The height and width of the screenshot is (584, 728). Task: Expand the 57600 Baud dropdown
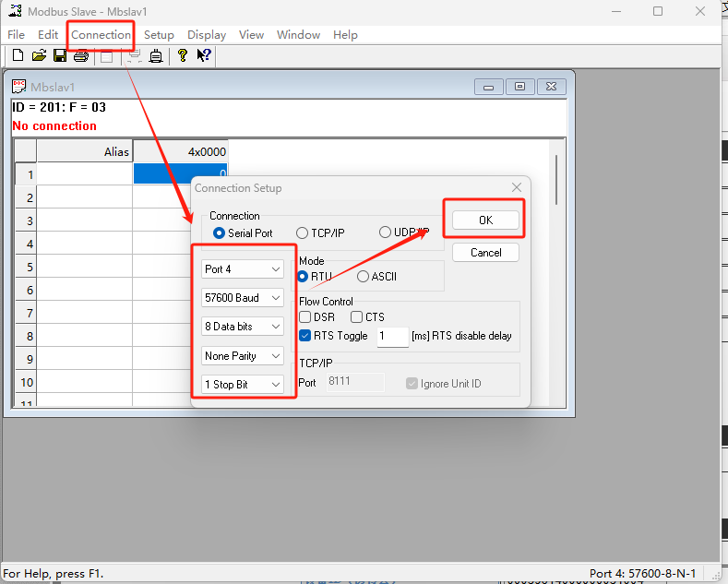click(x=243, y=298)
